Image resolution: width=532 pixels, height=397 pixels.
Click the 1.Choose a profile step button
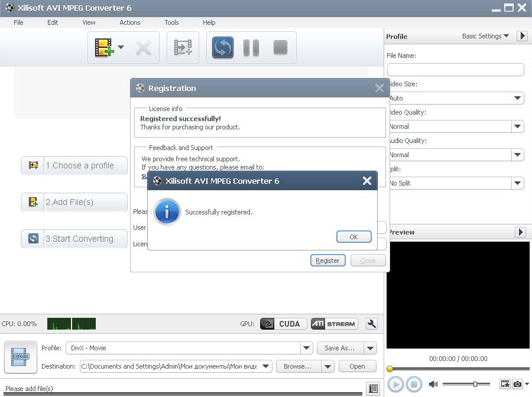[74, 165]
